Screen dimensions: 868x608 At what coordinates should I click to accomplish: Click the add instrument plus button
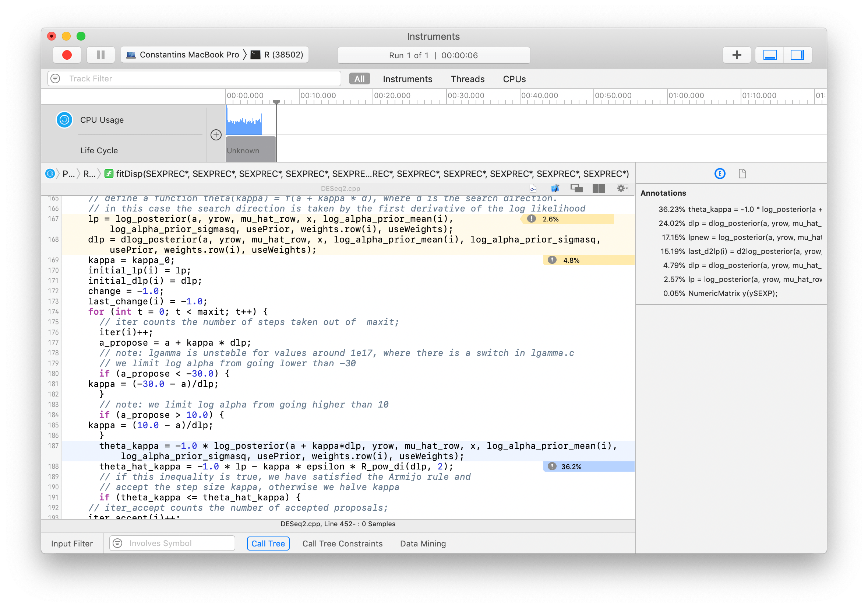point(736,55)
